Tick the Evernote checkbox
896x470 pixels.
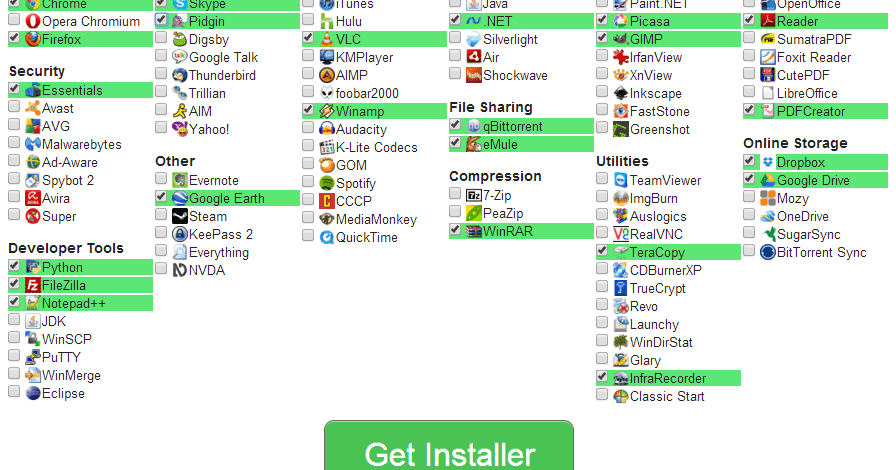tap(161, 178)
